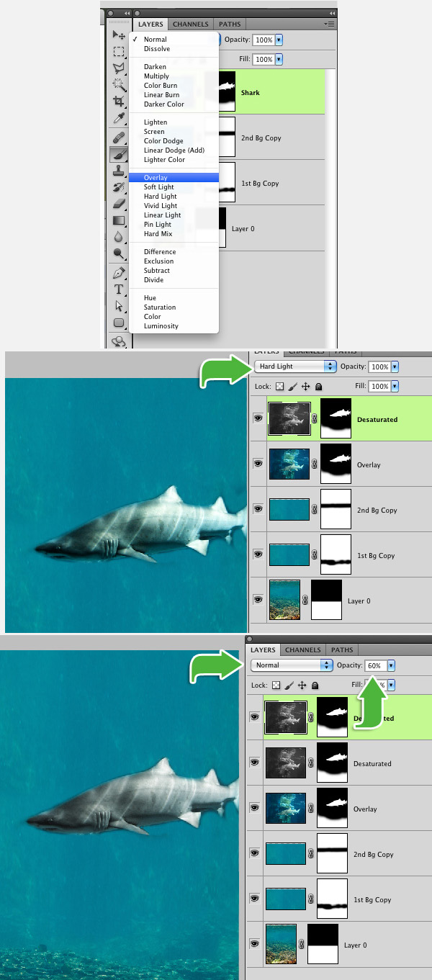Choose Overlay from the blend mode list

pyautogui.click(x=156, y=178)
